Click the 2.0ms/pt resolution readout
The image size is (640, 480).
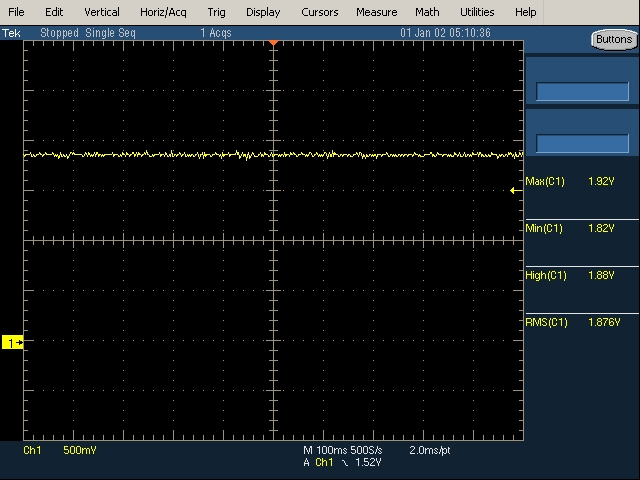(429, 450)
